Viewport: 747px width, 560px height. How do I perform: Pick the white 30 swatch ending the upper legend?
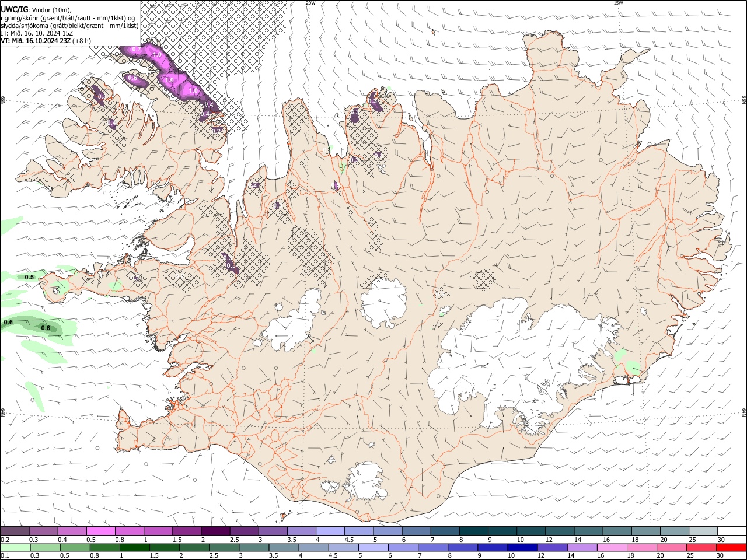[x=732, y=531]
